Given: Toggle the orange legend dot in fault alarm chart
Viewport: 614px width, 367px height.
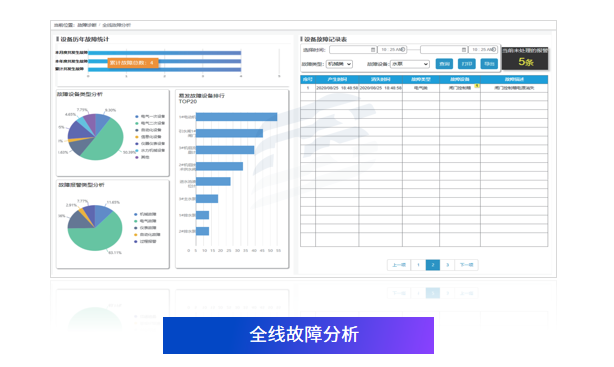Looking at the screenshot, I should (x=136, y=235).
